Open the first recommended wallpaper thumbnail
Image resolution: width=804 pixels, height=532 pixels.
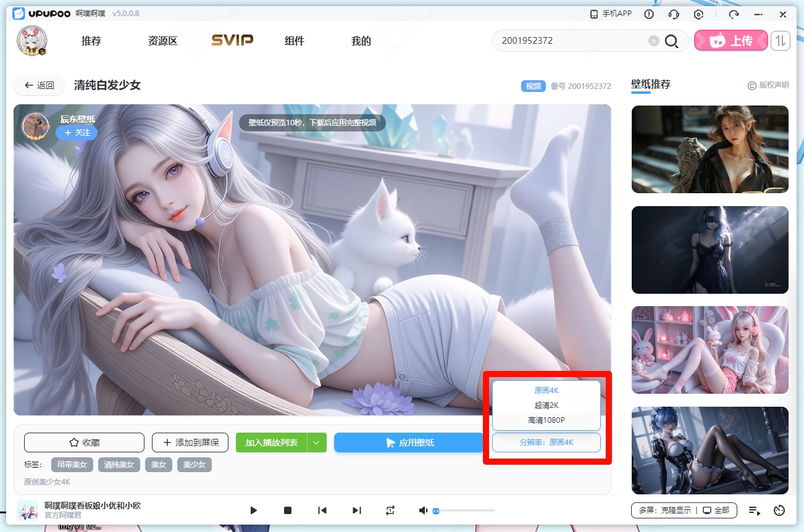click(x=710, y=149)
